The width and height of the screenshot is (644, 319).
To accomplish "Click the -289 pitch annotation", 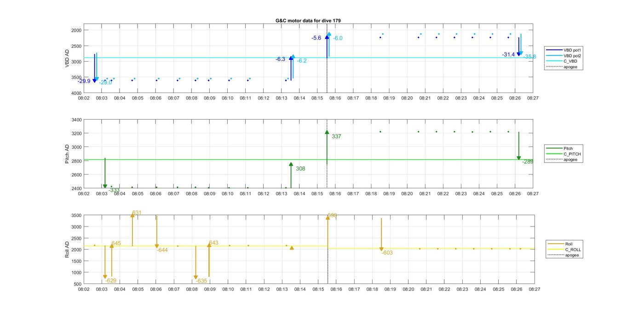I will click(528, 162).
